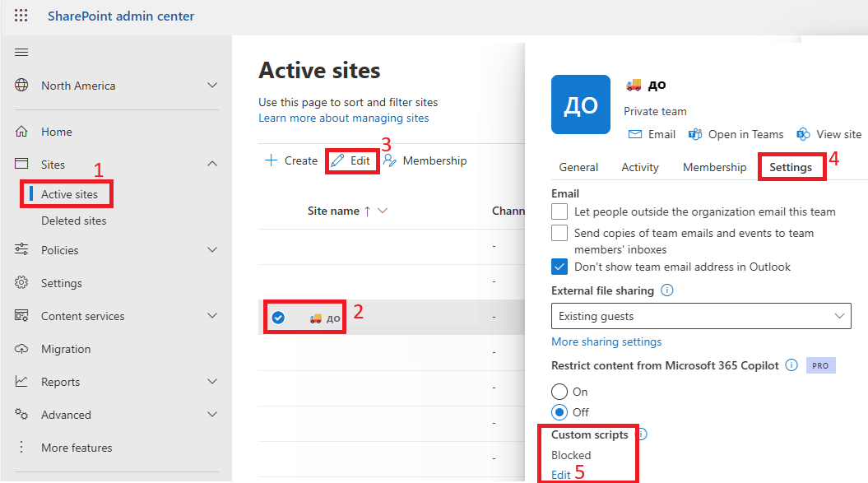868x483 pixels.
Task: Click the Advanced gears icon
Action: point(21,415)
